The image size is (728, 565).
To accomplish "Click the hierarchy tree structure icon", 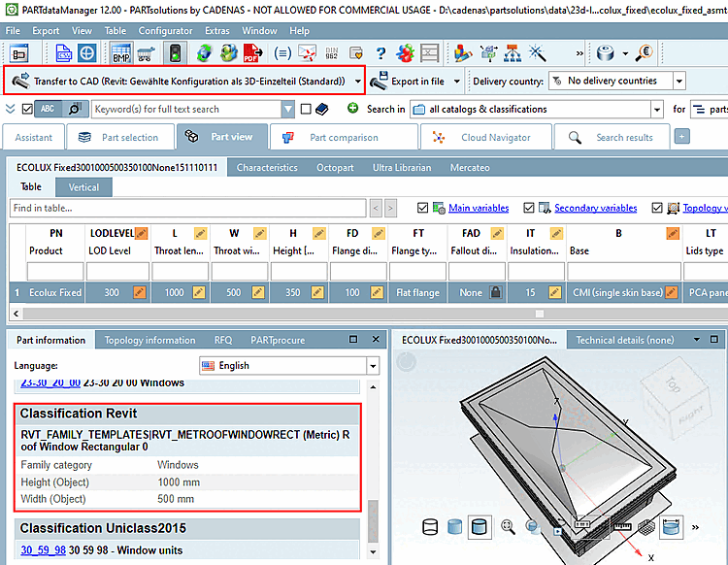I will click(x=513, y=53).
